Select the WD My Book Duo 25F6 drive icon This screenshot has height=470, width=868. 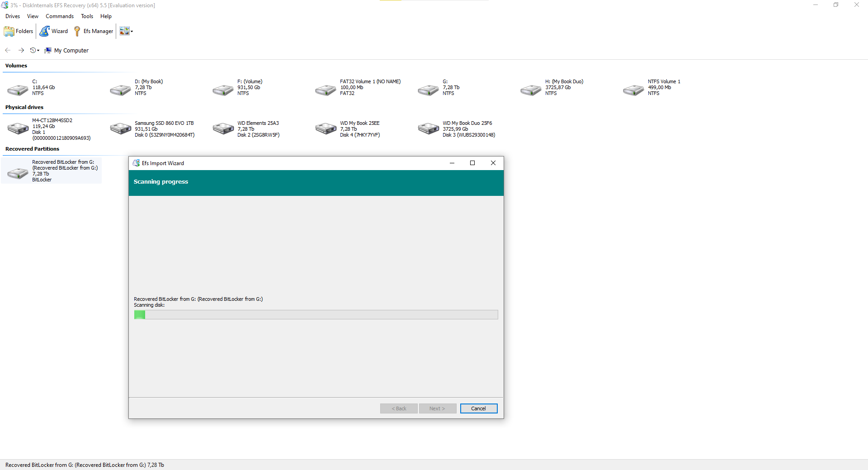click(429, 128)
